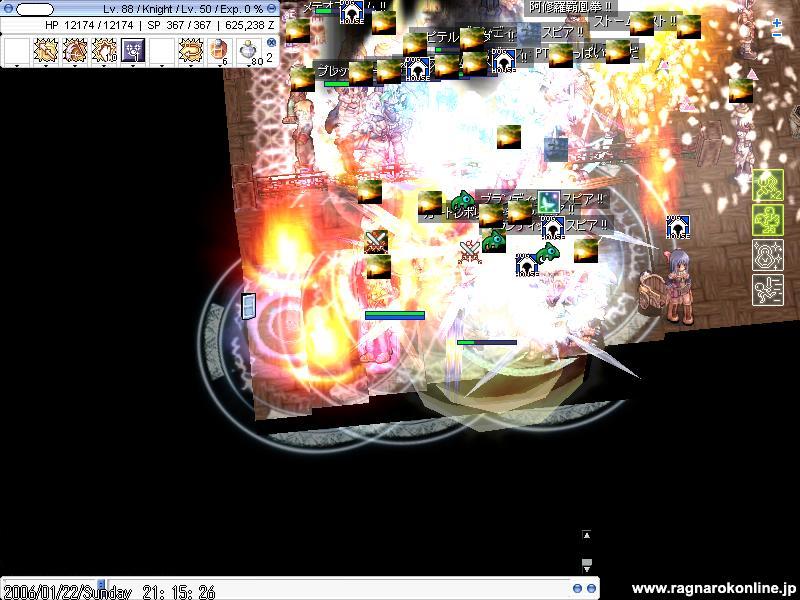Viewport: 800px width, 600px height.
Task: Open the dropdown arrow under the first empty slot
Action: click(x=17, y=66)
